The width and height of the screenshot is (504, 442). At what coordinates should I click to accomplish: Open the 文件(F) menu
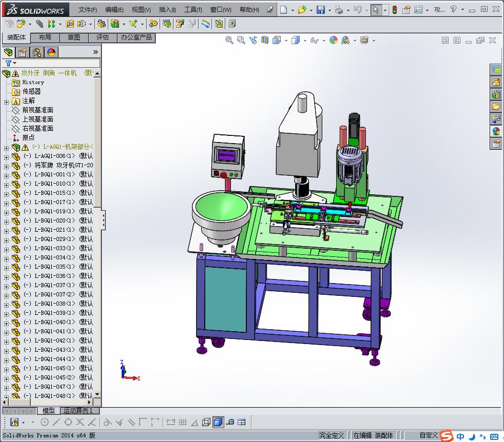88,10
